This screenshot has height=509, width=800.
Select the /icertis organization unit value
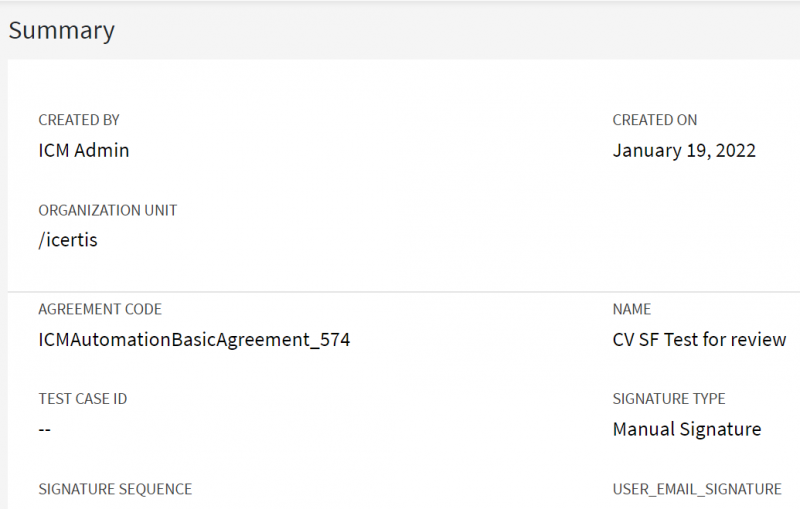(68, 241)
